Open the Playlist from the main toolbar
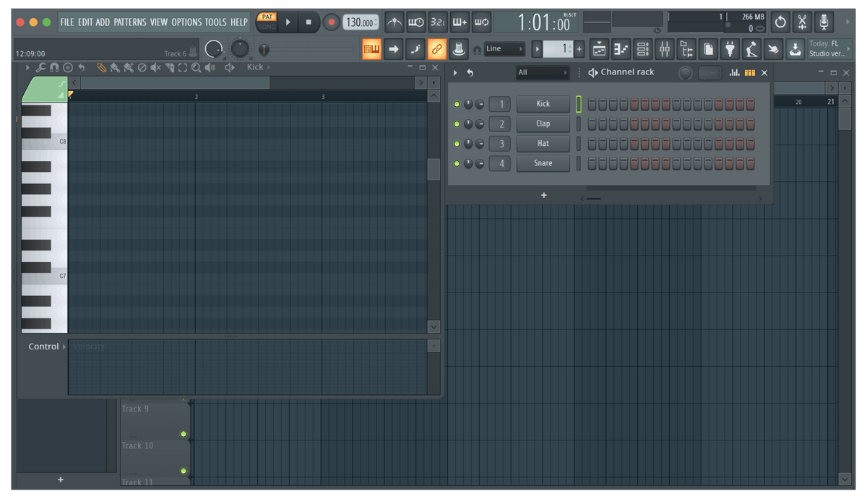Screen dimensions: 867x504 pyautogui.click(x=599, y=48)
